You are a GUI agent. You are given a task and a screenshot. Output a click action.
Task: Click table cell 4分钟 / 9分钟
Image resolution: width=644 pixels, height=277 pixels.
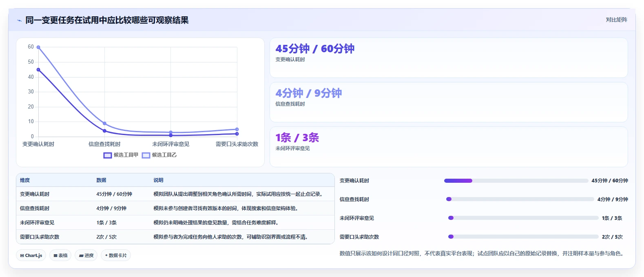(111, 208)
